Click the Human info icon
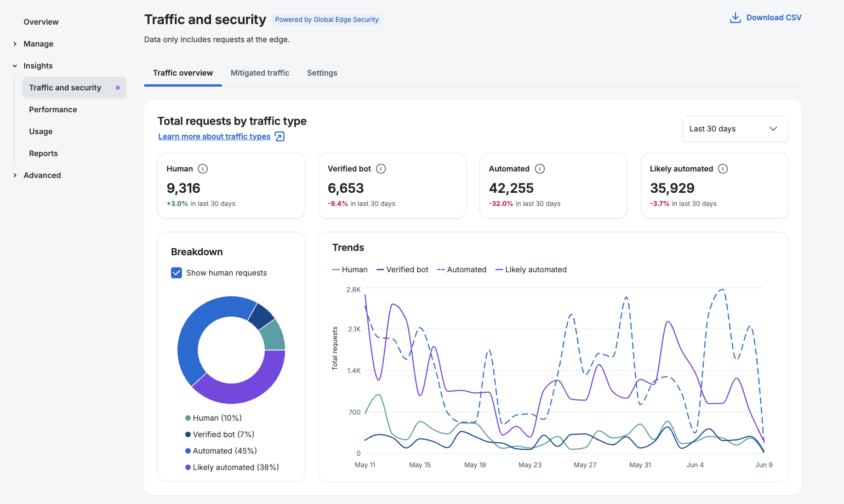844x504 pixels. tap(203, 169)
